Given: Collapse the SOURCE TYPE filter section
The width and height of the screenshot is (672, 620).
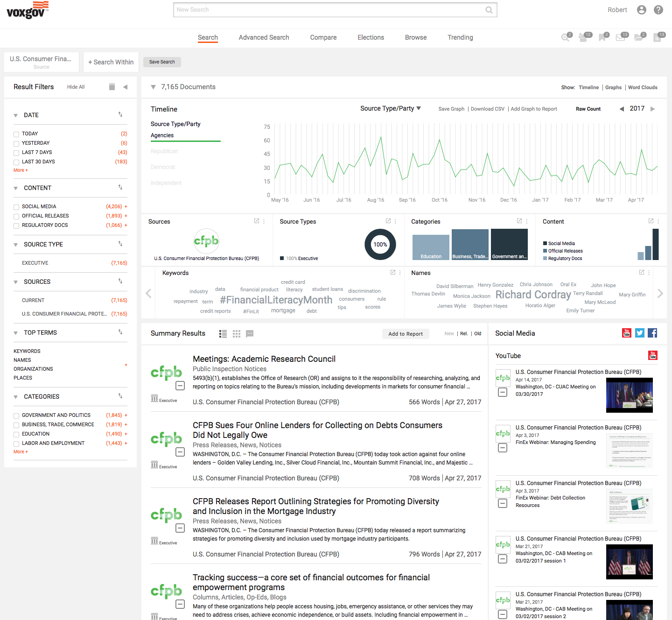Looking at the screenshot, I should (x=16, y=245).
